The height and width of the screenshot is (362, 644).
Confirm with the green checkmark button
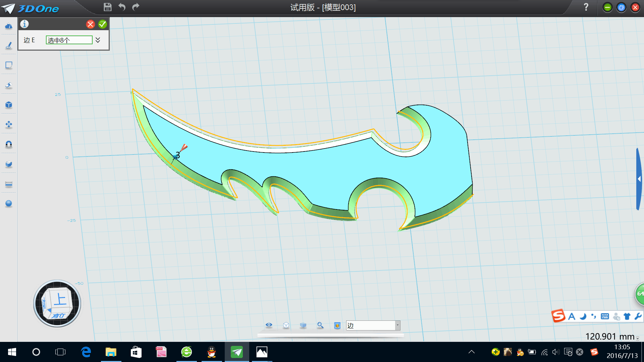click(x=103, y=24)
